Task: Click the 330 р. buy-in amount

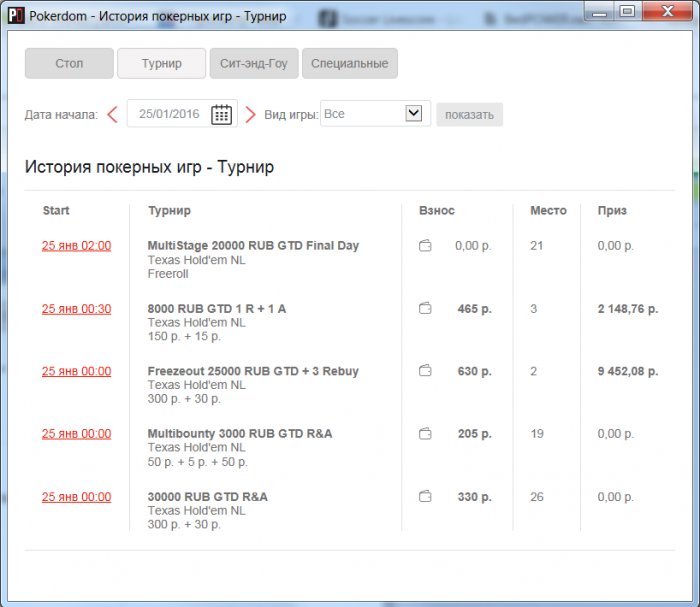Action: click(474, 497)
